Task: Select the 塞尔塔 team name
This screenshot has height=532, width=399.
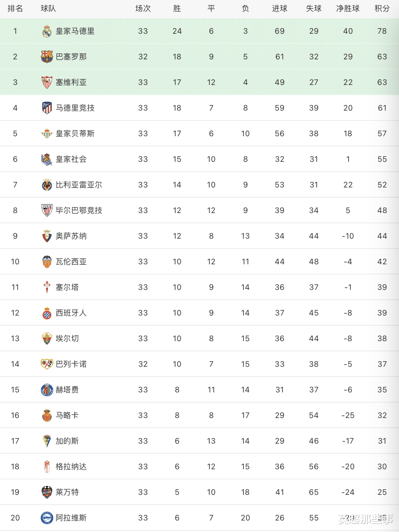Action: point(67,287)
